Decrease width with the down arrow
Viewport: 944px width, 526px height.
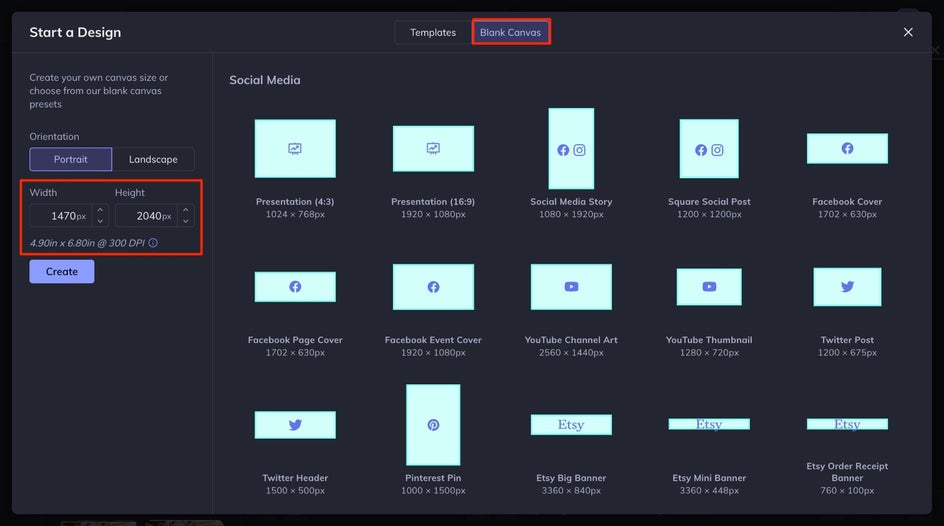(x=100, y=221)
